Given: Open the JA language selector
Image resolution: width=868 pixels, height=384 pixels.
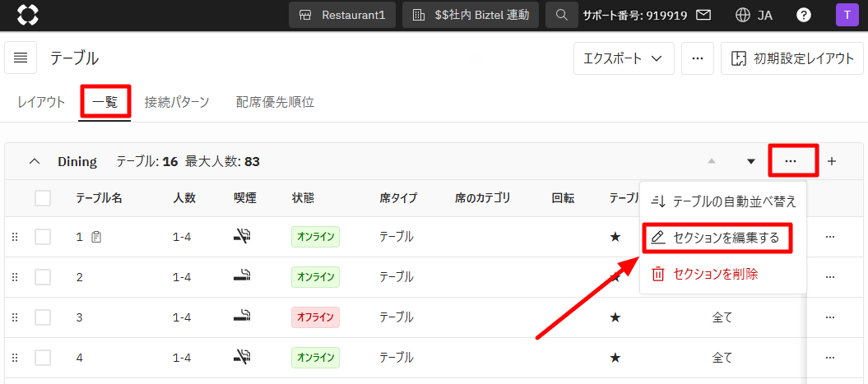Looking at the screenshot, I should coord(754,15).
